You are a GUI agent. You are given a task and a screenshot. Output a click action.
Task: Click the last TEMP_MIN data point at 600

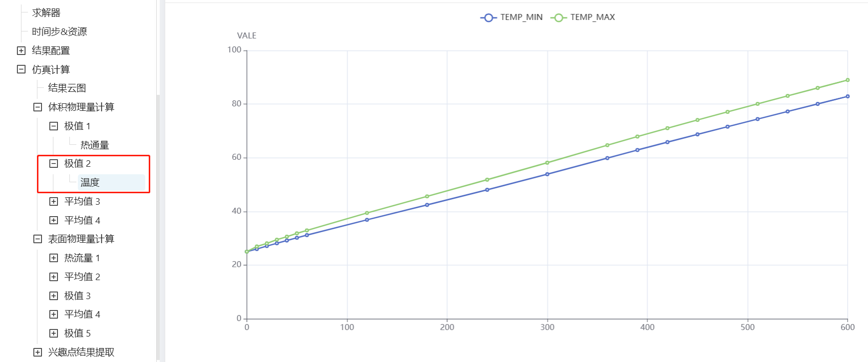[x=848, y=96]
